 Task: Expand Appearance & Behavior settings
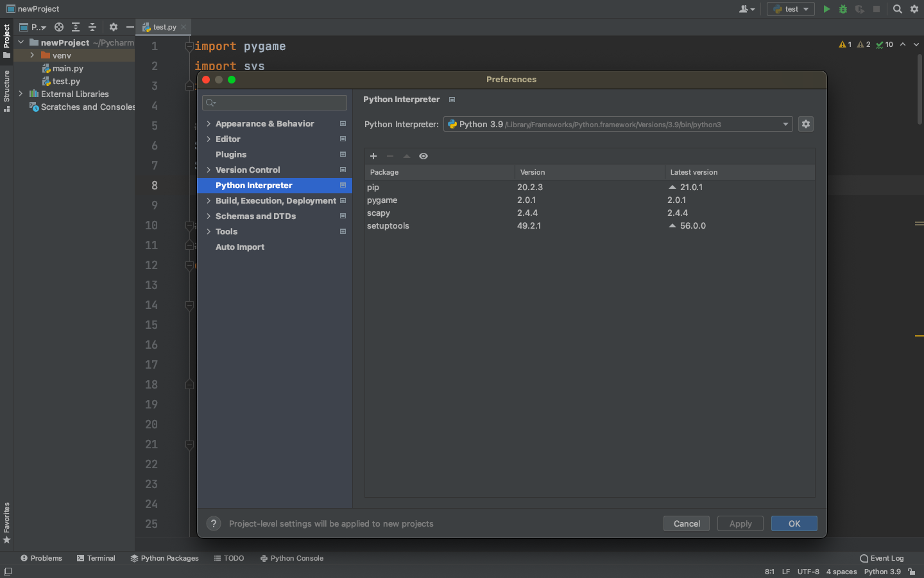209,123
